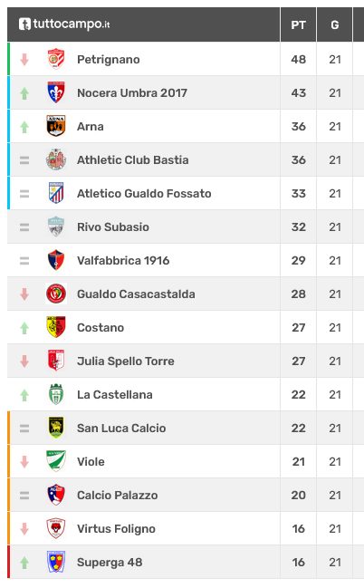Sort the table by PT column header
The width and height of the screenshot is (364, 588).
299,24
